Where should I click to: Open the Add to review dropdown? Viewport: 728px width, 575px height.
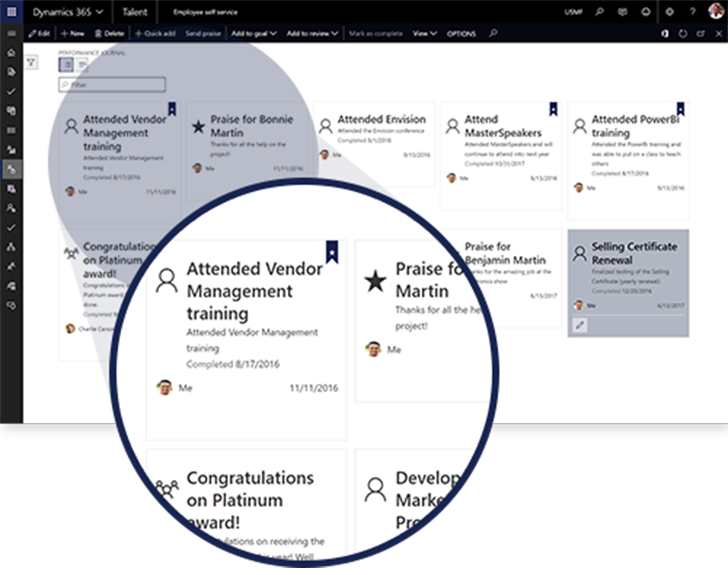[x=312, y=34]
